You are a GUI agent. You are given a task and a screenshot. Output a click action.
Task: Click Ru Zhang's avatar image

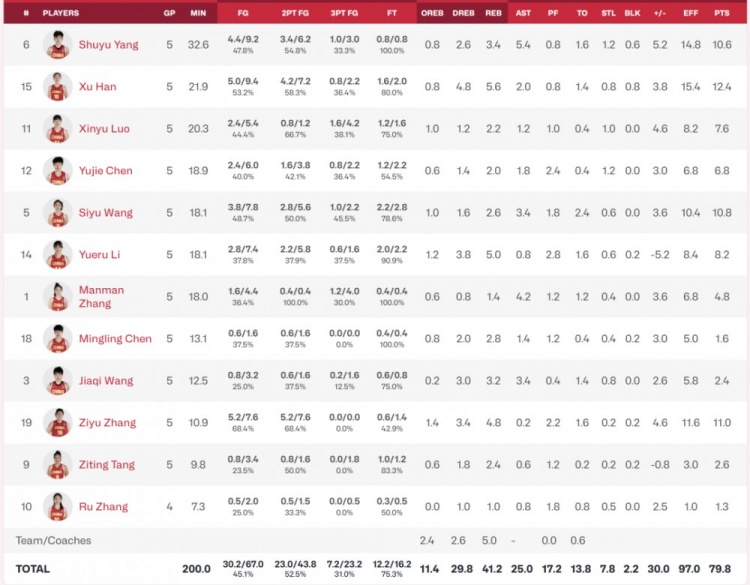pos(58,507)
